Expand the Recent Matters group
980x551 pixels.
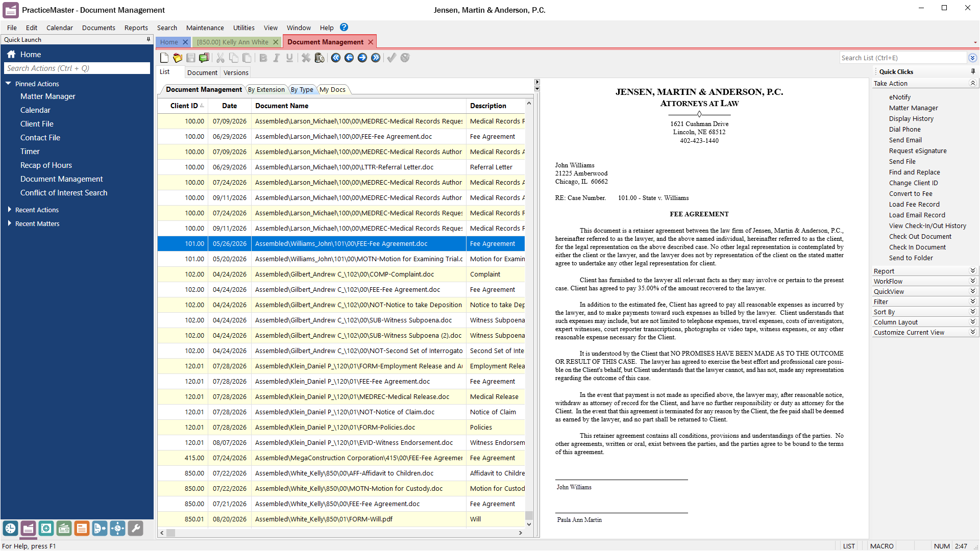click(9, 223)
